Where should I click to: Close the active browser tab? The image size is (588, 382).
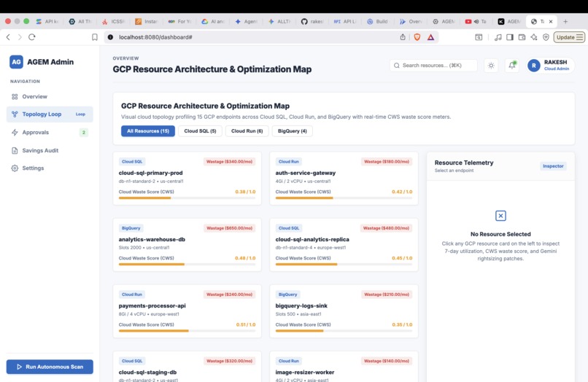point(551,21)
